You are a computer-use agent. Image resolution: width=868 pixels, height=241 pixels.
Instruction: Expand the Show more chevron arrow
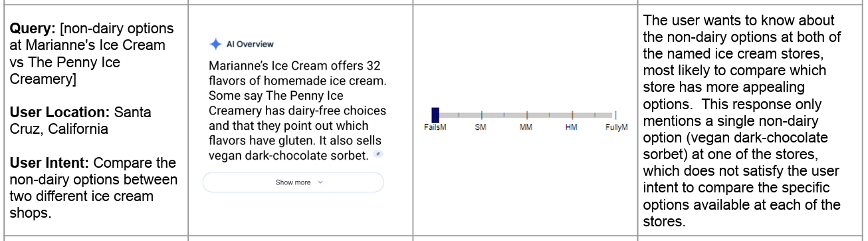320,182
